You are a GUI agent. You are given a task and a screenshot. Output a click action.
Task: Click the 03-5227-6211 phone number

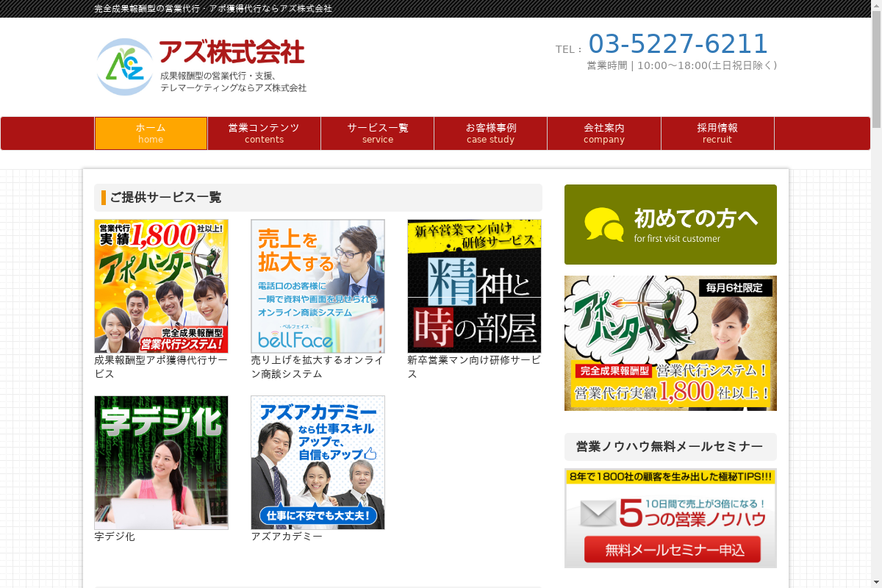click(x=678, y=44)
